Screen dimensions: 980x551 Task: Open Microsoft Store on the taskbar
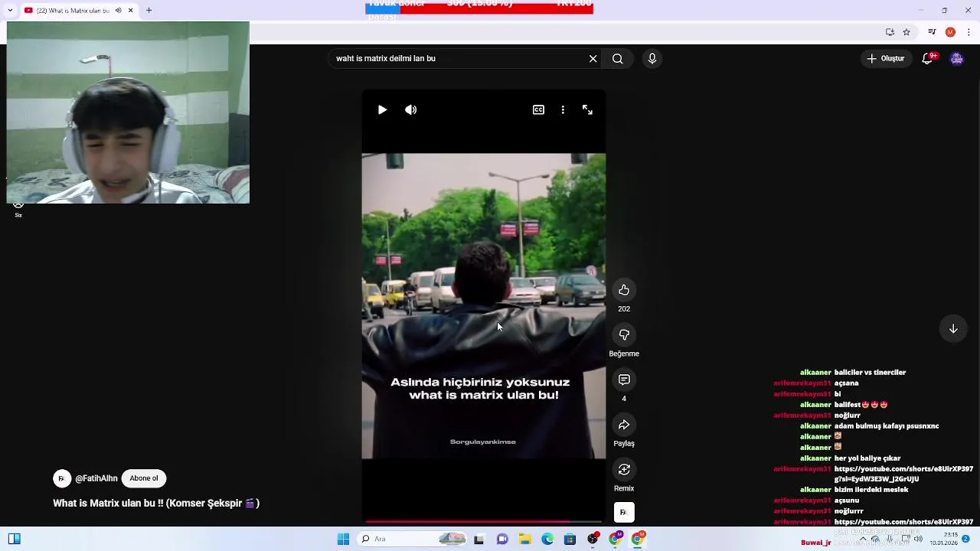[570, 540]
